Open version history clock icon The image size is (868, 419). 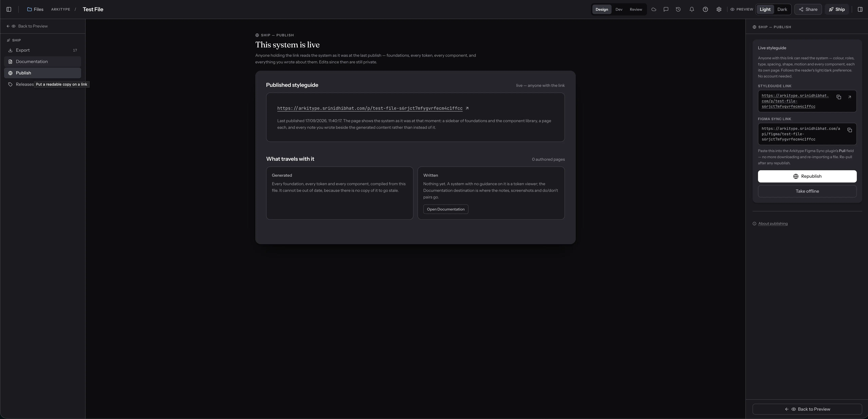pyautogui.click(x=678, y=10)
